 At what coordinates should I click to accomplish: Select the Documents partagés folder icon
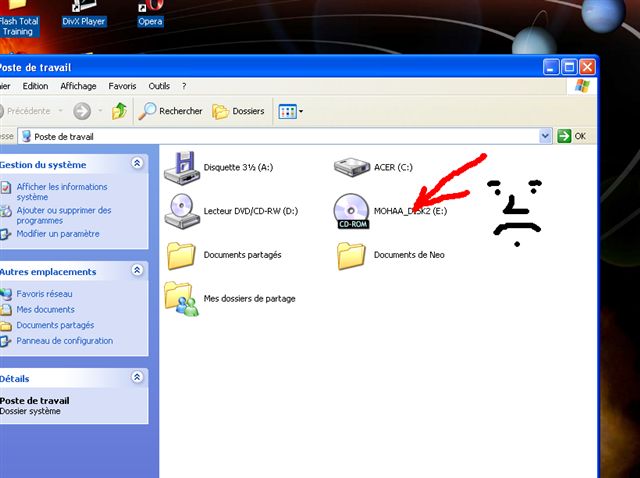click(x=181, y=255)
